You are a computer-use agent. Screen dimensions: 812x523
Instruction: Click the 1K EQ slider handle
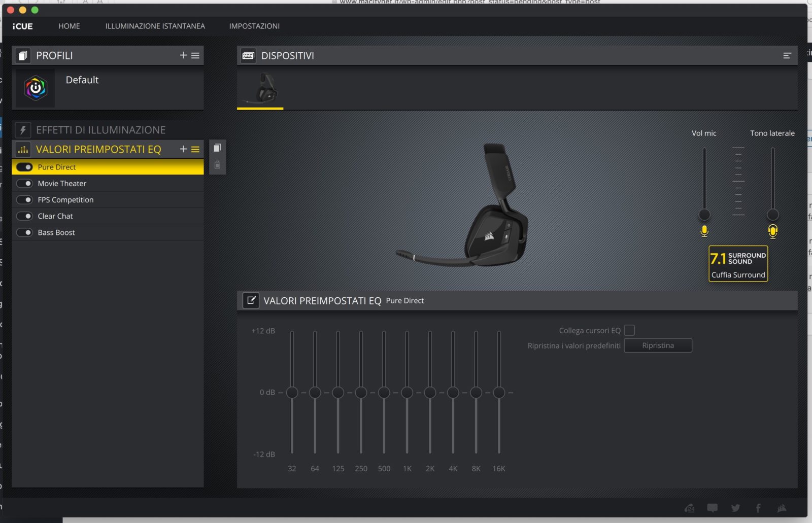click(x=407, y=393)
